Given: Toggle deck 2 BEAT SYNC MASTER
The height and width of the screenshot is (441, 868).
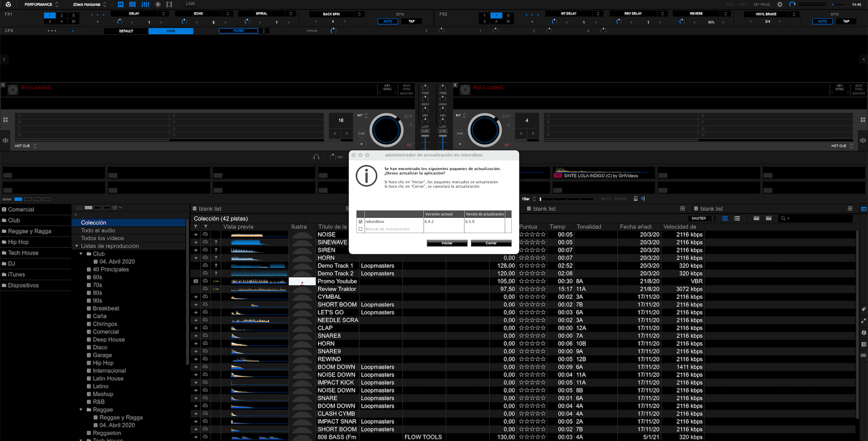Looking at the screenshot, I should (858, 89).
